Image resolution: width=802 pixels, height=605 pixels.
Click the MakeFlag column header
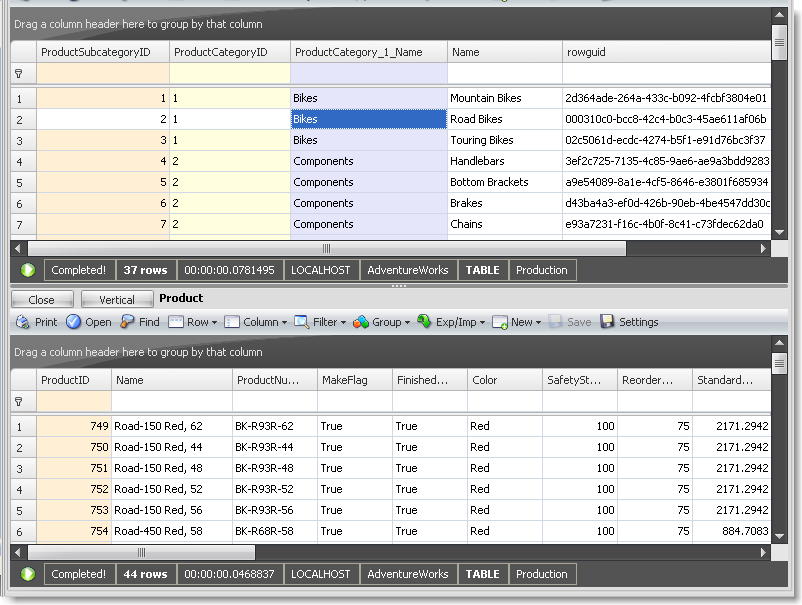point(355,380)
